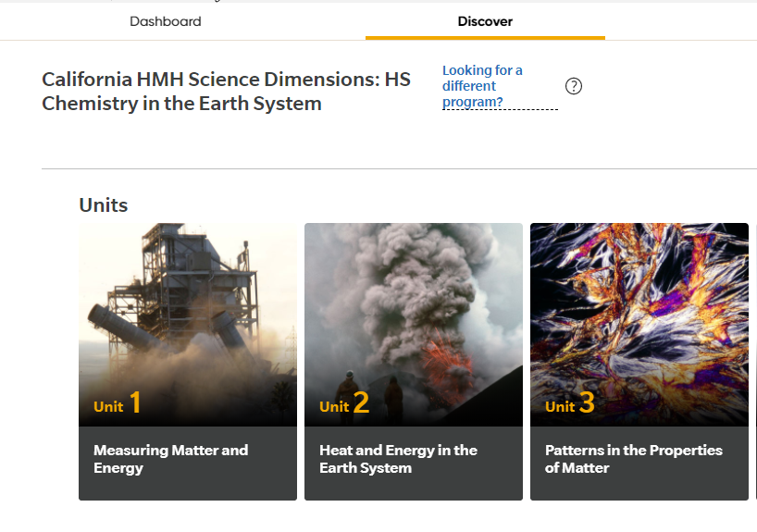The height and width of the screenshot is (532, 757).
Task: Click the yellow underline beneath Discover
Action: [x=485, y=38]
